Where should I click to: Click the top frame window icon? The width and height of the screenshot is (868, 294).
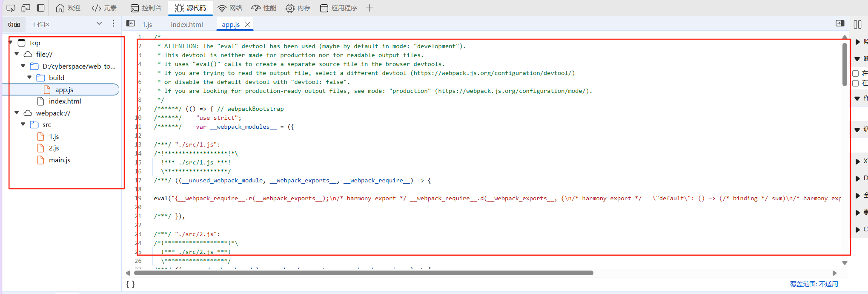pos(22,43)
